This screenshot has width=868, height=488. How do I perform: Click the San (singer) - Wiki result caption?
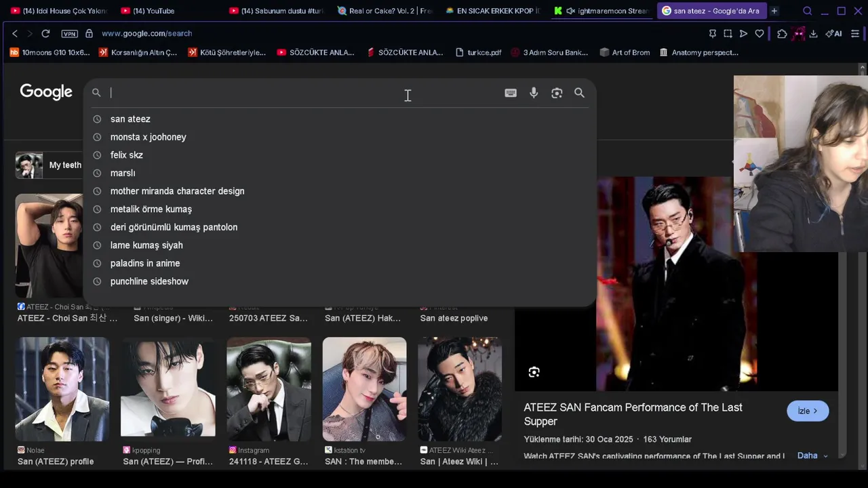pos(173,318)
